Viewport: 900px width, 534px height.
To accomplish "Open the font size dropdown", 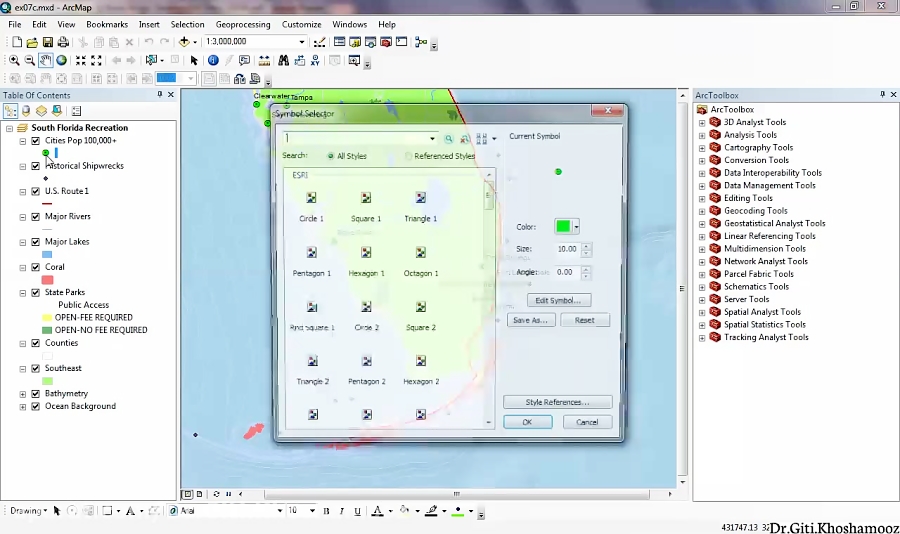I will pos(312,510).
